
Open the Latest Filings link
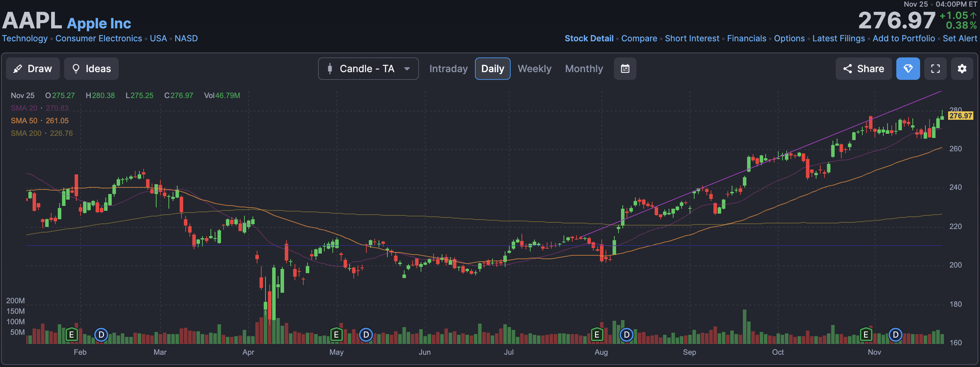838,39
